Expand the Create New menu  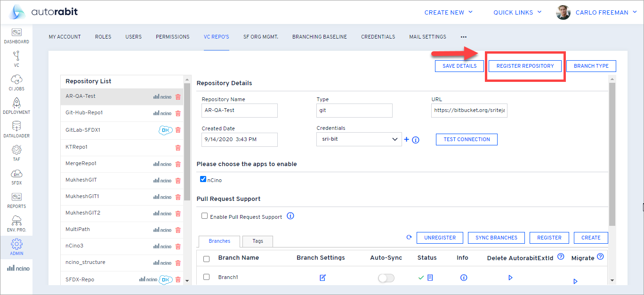[x=448, y=12]
